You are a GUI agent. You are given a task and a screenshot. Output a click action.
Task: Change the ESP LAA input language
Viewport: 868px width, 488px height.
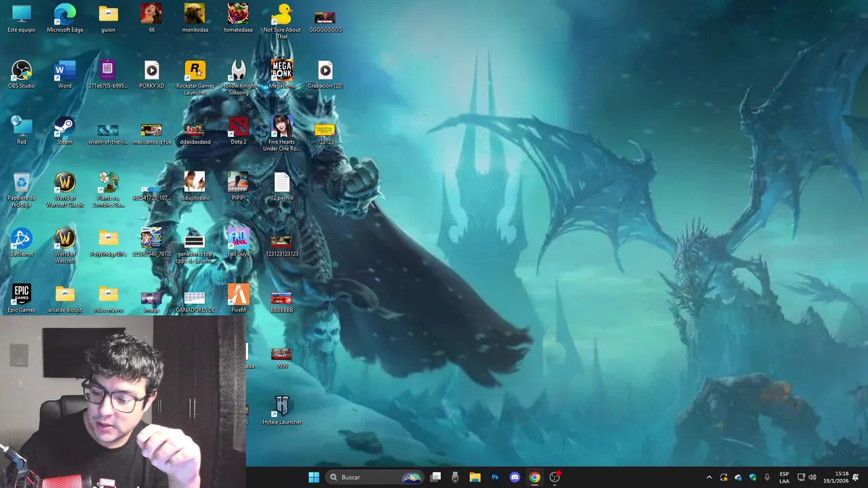(x=784, y=477)
